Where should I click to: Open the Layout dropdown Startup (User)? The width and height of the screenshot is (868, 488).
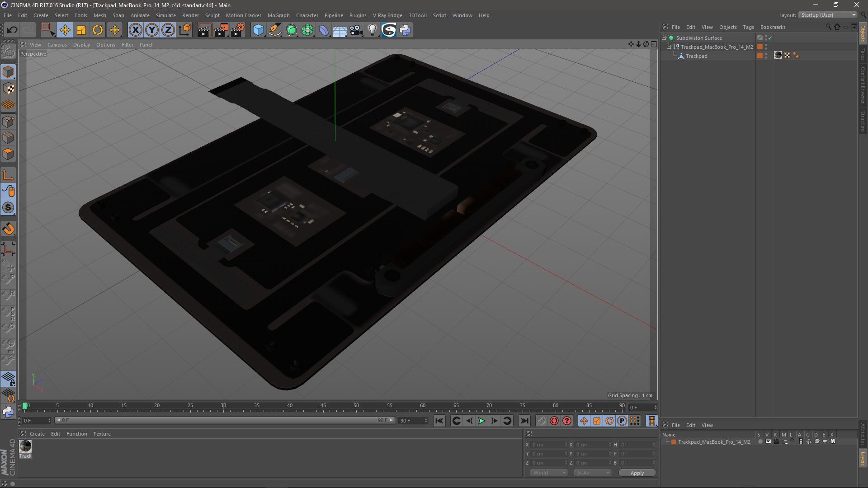[828, 15]
